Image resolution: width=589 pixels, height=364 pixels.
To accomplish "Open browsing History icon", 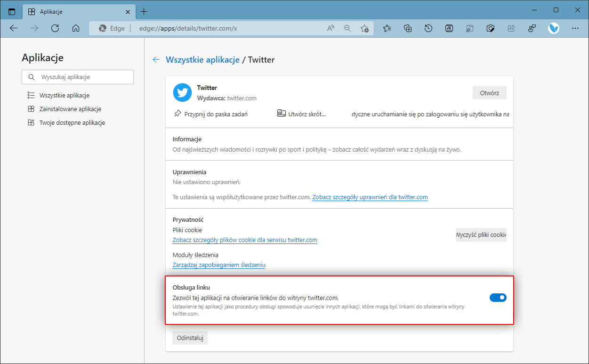I will pos(428,28).
